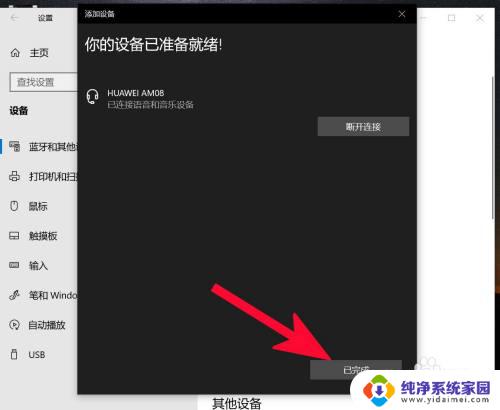This screenshot has height=410, width=500.
Task: Click the keyboard icon beside 输入
Action: click(14, 265)
